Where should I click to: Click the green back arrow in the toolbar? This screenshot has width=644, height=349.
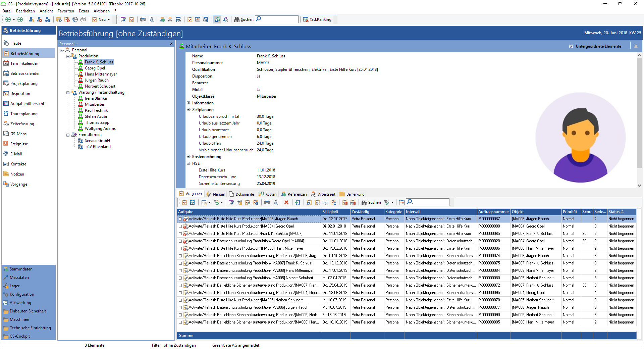tap(8, 19)
